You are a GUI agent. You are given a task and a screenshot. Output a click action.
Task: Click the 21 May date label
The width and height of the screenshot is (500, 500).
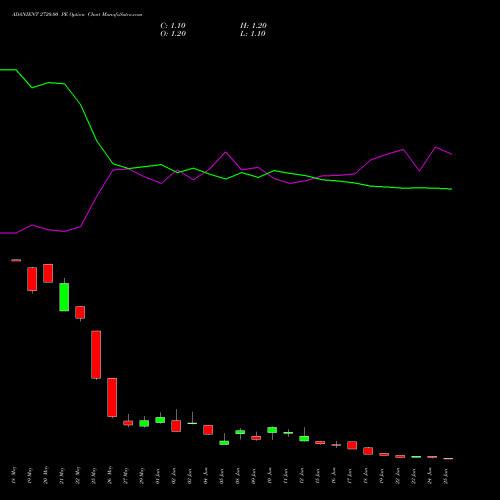pyautogui.click(x=62, y=475)
